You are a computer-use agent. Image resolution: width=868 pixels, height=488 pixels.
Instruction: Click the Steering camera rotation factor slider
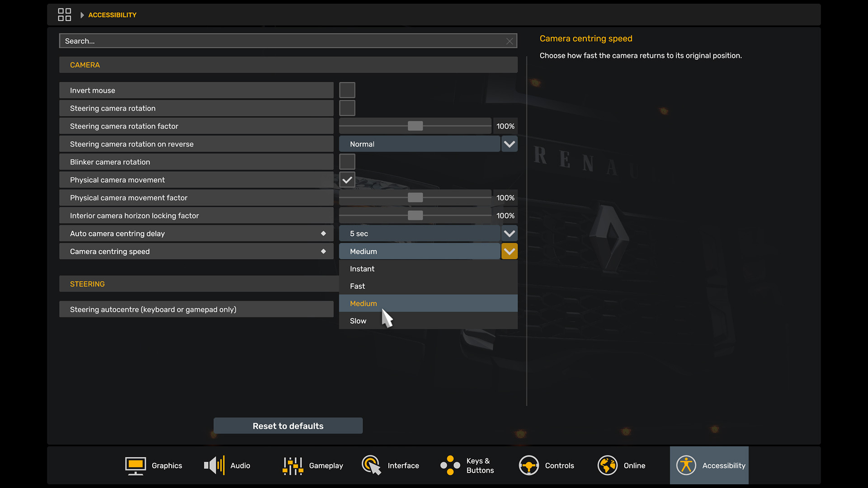[x=415, y=126]
